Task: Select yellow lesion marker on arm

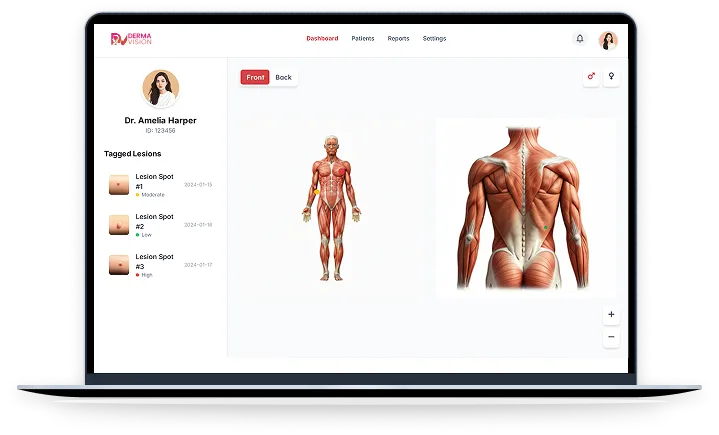Action: [x=316, y=192]
